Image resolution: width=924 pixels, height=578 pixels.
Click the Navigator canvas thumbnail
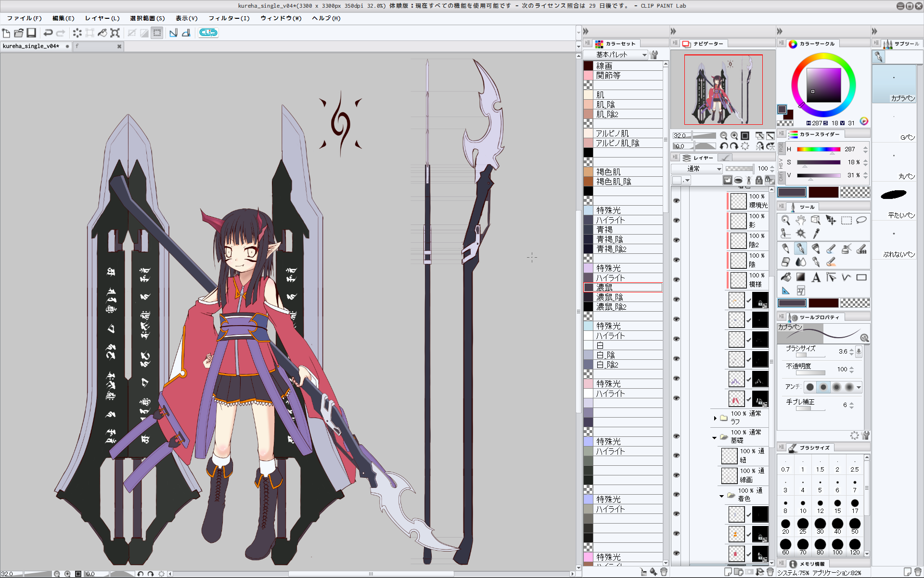coord(723,90)
